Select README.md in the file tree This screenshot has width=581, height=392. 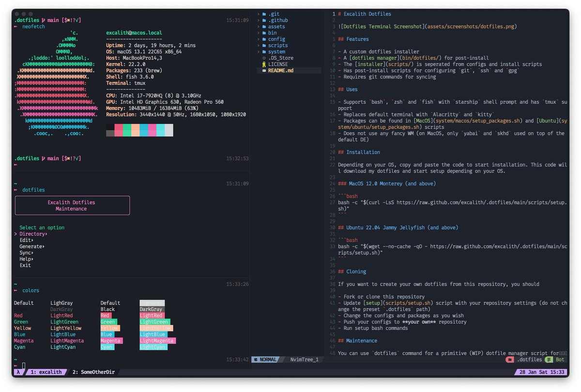281,71
